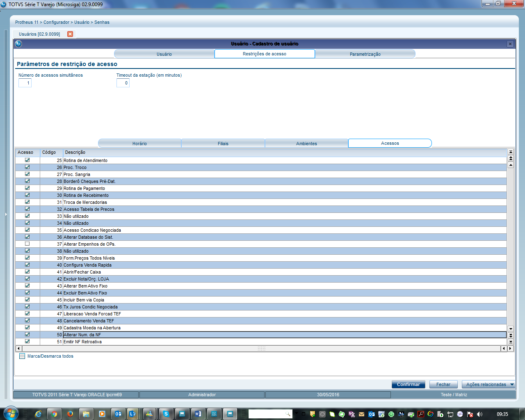Step the access list down one row

pyautogui.click(x=511, y=329)
